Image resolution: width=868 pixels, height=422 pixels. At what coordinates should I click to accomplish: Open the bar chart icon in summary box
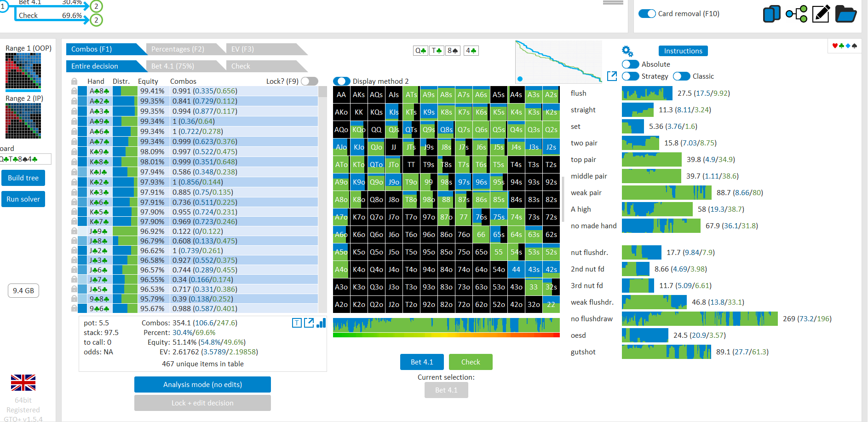pyautogui.click(x=321, y=323)
